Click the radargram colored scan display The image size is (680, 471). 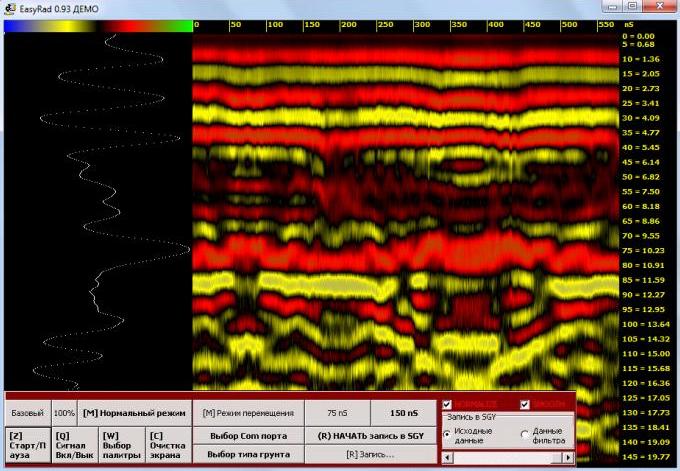(x=405, y=212)
